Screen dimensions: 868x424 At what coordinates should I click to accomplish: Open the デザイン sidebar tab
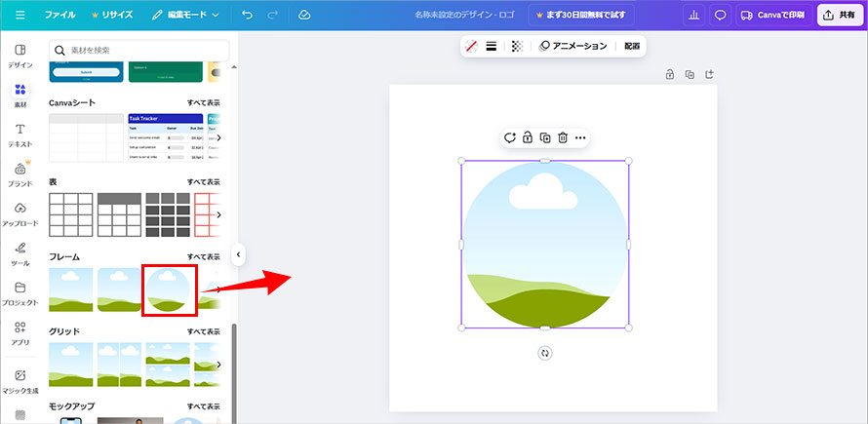pyautogui.click(x=20, y=57)
